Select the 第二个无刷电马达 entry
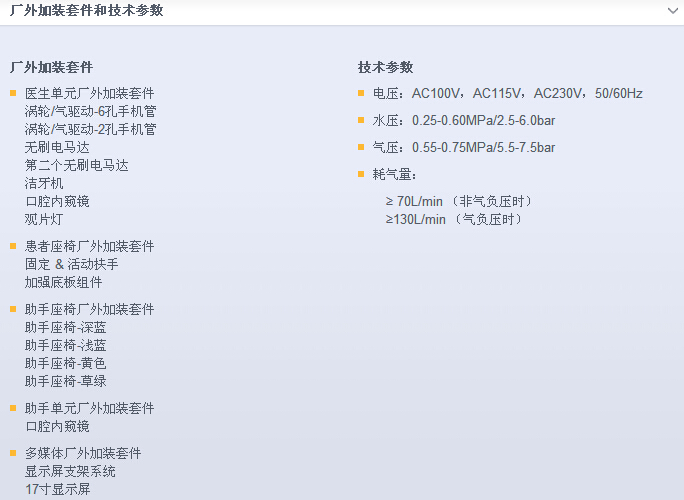The width and height of the screenshot is (684, 500). coord(76,165)
